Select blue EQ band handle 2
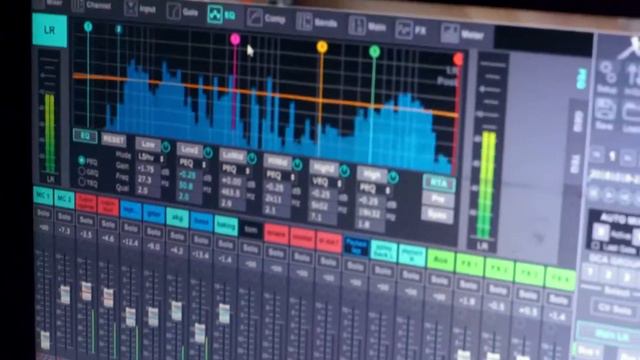This screenshot has height=360, width=640. click(x=118, y=29)
